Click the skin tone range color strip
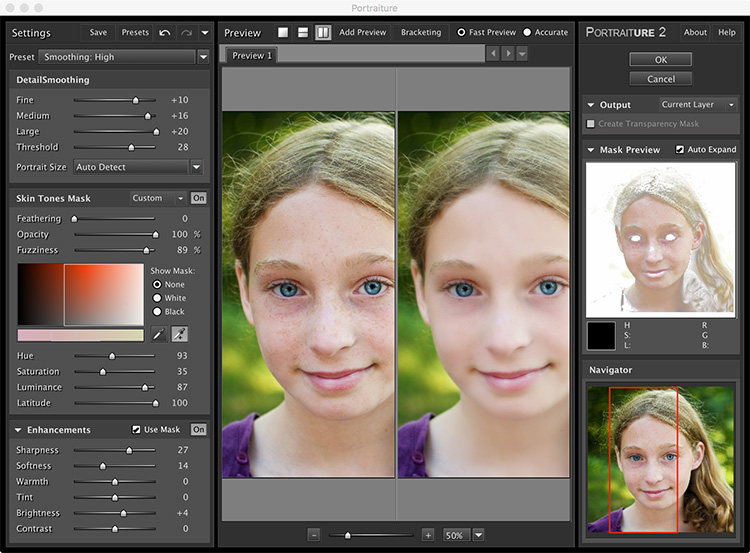Image resolution: width=750 pixels, height=553 pixels. point(80,335)
